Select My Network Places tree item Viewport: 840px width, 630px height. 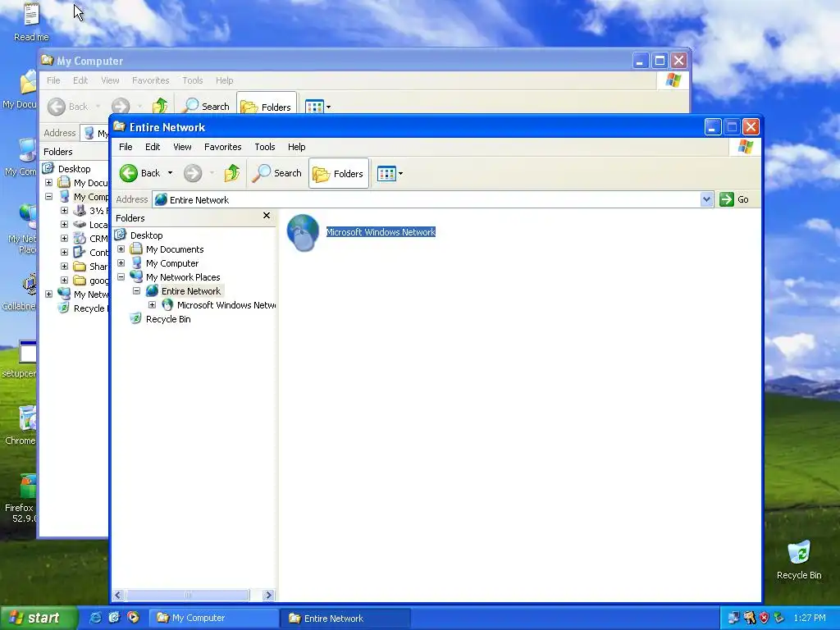[183, 277]
